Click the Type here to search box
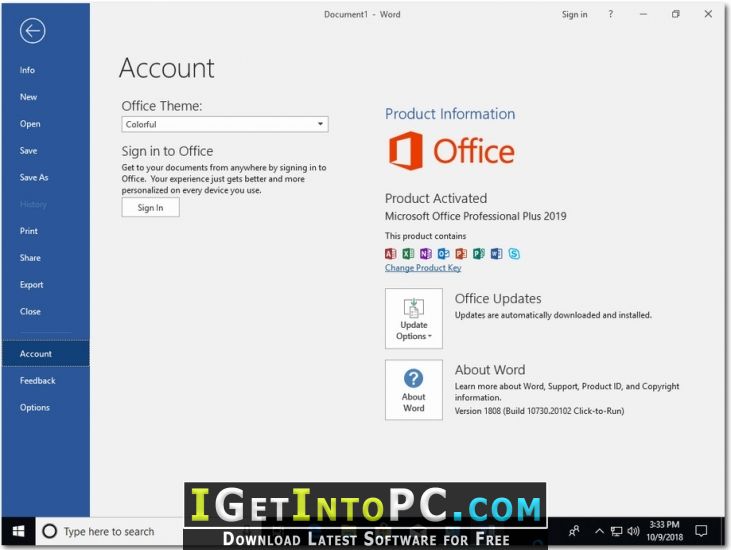Screen dimensions: 731x550 (110, 531)
